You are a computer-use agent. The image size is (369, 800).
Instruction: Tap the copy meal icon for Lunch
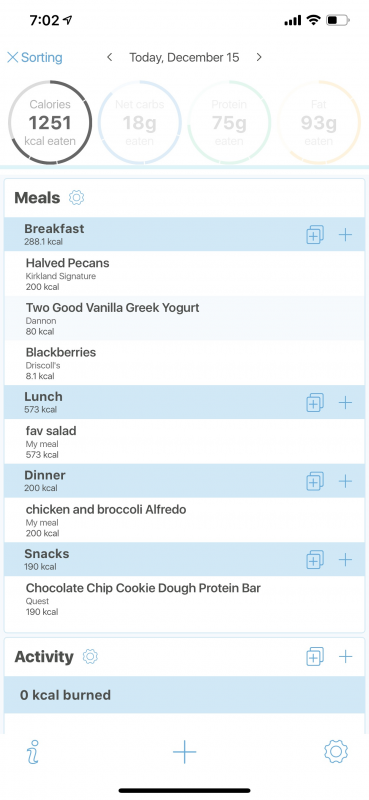point(315,402)
